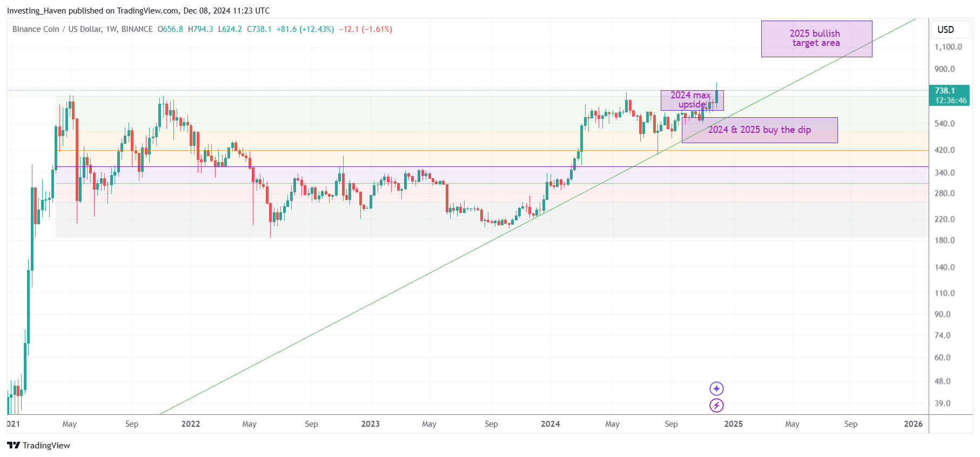Viewport: 980px width, 457px height.
Task: Click the 39.0 price axis label
Action: (x=942, y=404)
